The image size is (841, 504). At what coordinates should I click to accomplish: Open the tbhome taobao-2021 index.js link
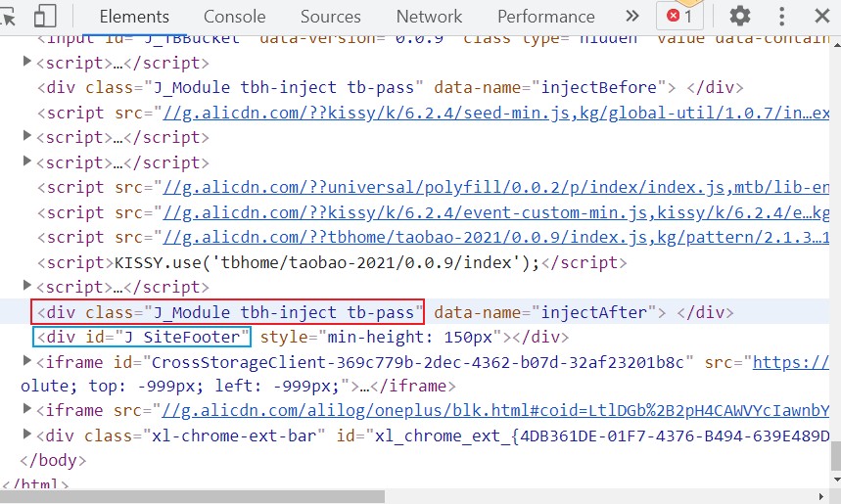point(496,238)
